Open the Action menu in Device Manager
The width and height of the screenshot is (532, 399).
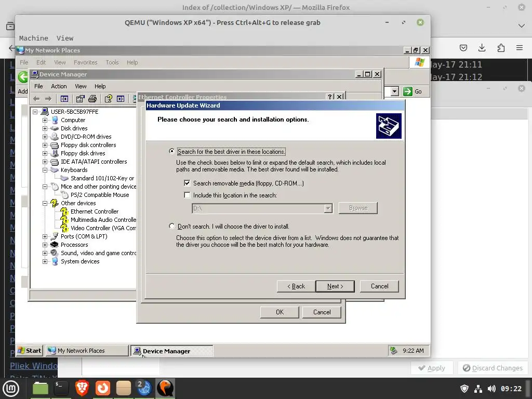tap(59, 86)
